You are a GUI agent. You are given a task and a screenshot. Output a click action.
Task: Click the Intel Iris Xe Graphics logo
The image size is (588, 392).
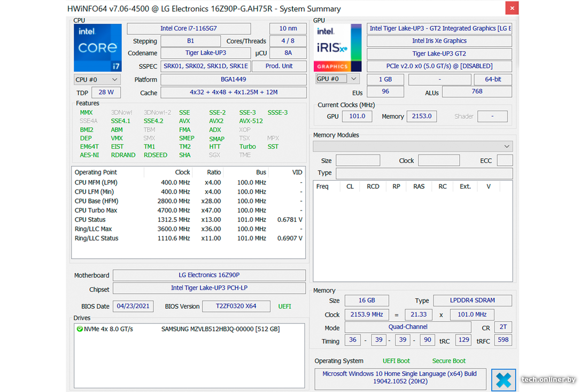tap(337, 48)
